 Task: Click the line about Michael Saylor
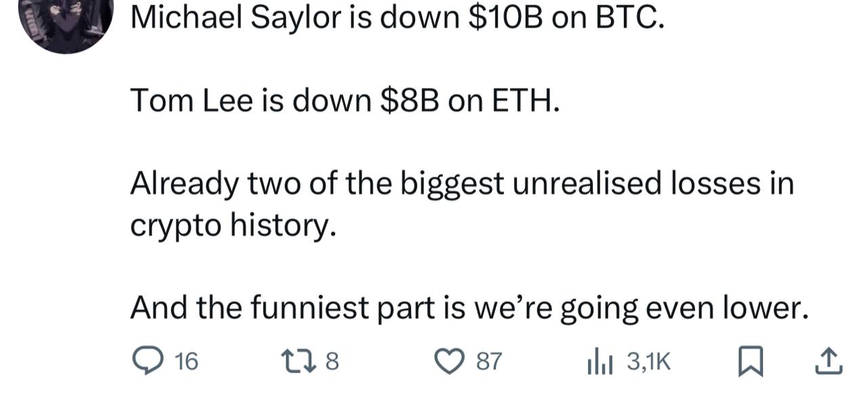point(397,18)
